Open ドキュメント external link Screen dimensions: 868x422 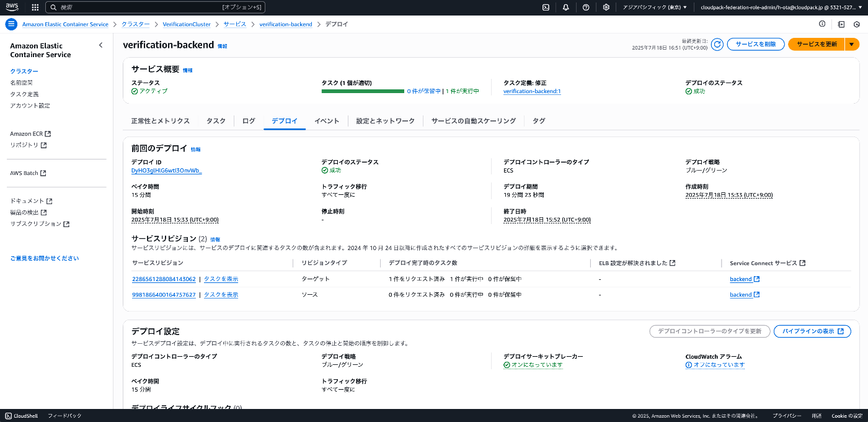click(x=31, y=201)
